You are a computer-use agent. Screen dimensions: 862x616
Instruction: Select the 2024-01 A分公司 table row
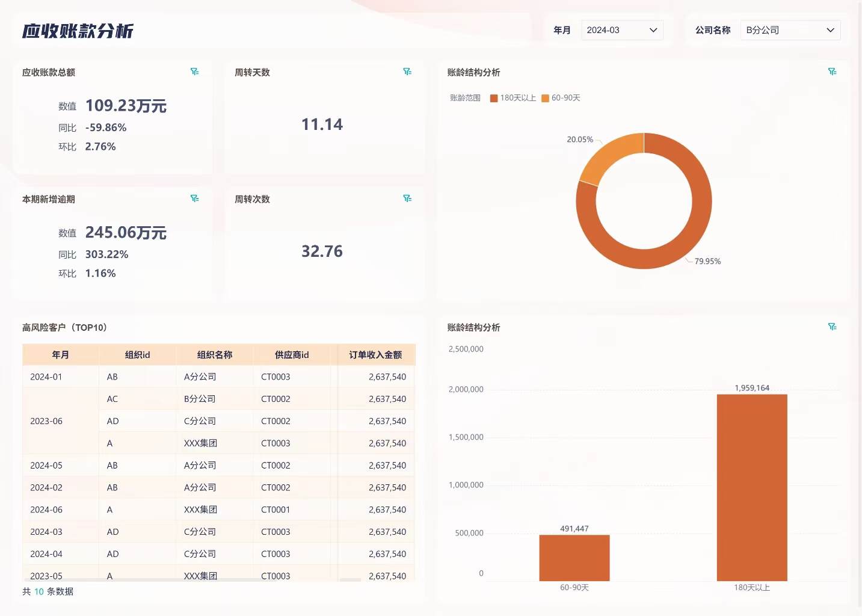tap(217, 377)
